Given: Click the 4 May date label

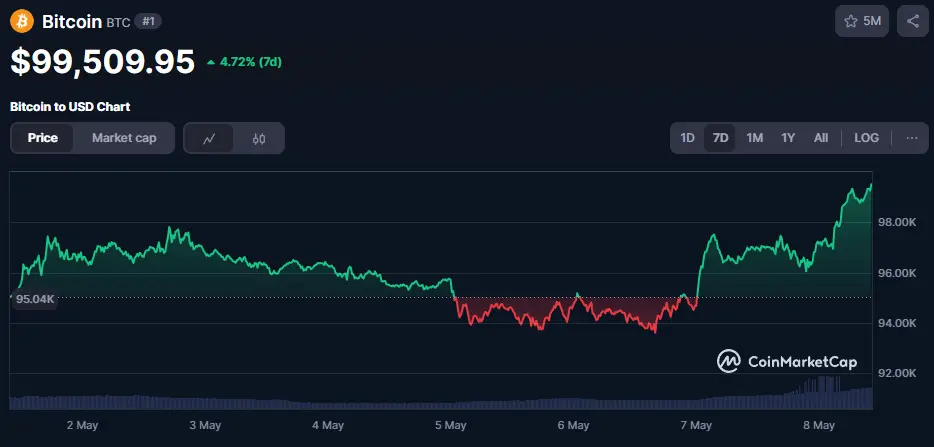Looking at the screenshot, I should [x=328, y=425].
